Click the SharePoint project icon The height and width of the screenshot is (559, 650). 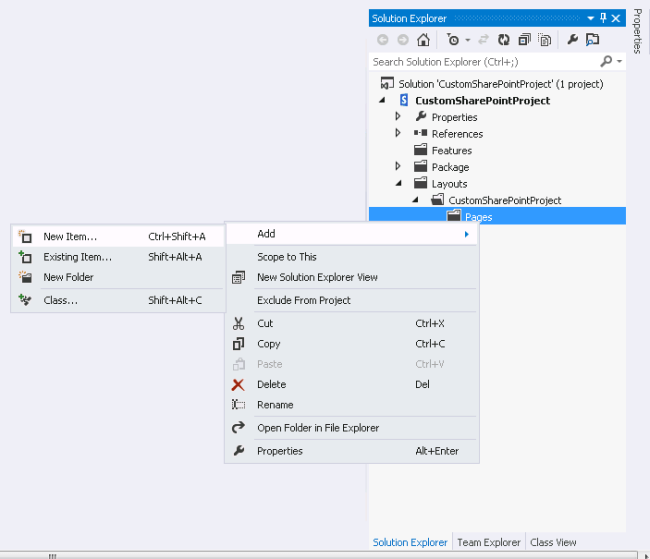(404, 100)
